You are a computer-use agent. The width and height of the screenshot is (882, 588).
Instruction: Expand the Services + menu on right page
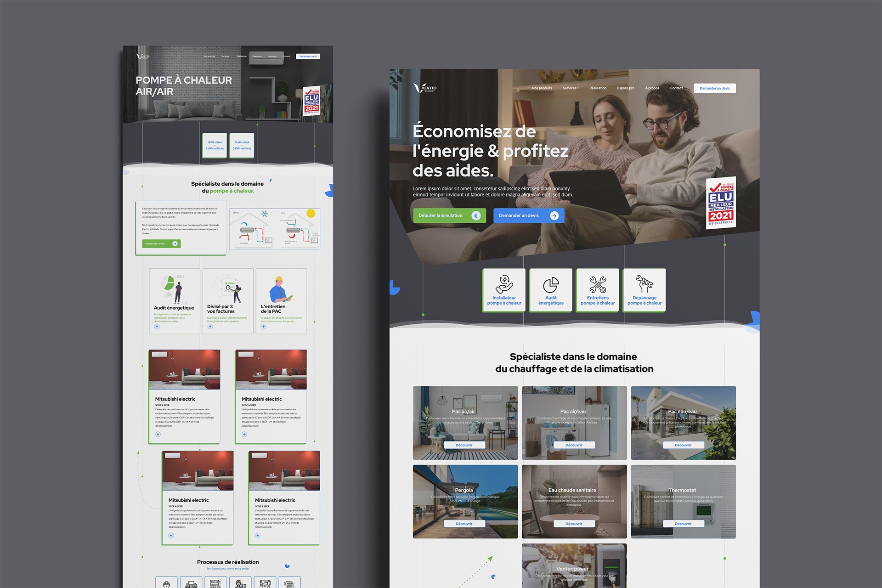click(x=571, y=88)
